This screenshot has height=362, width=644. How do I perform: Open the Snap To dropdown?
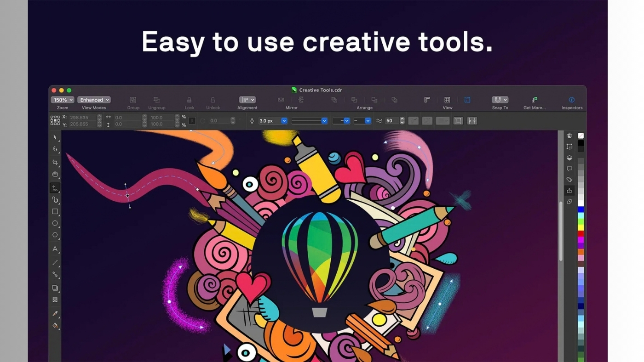[x=500, y=100]
